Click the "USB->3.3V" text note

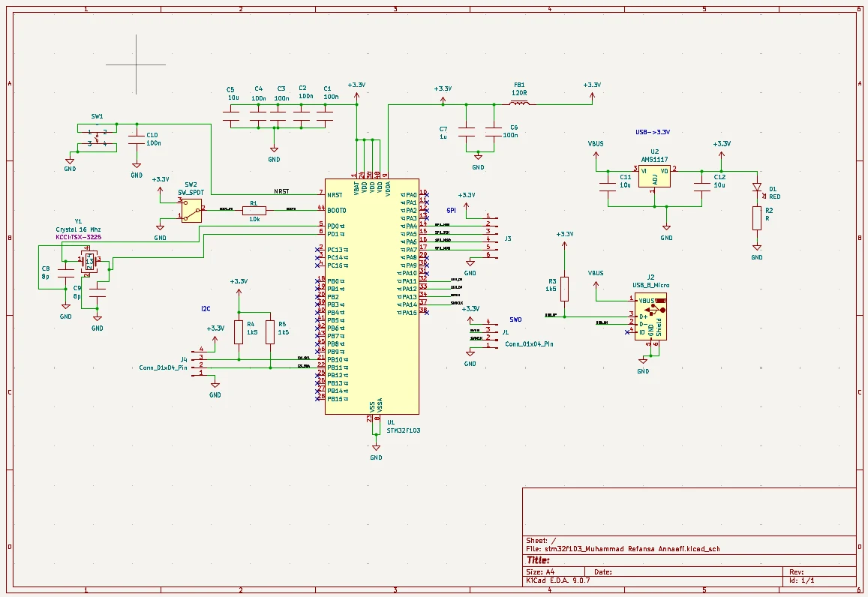pyautogui.click(x=653, y=132)
